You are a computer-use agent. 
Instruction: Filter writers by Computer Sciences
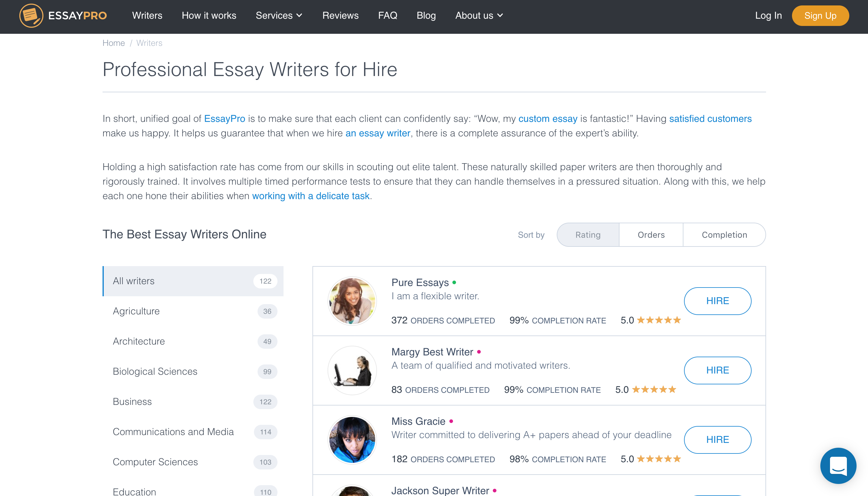(193, 462)
